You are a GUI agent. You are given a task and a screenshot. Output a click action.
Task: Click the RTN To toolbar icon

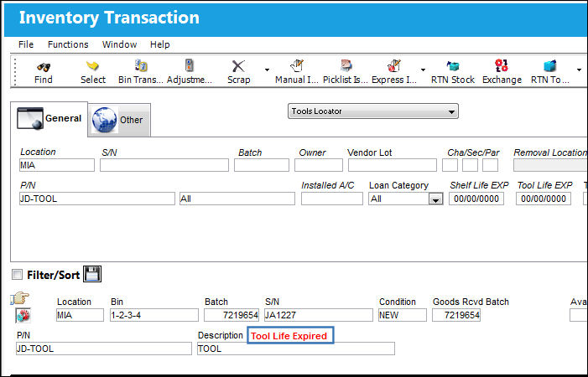pyautogui.click(x=549, y=66)
